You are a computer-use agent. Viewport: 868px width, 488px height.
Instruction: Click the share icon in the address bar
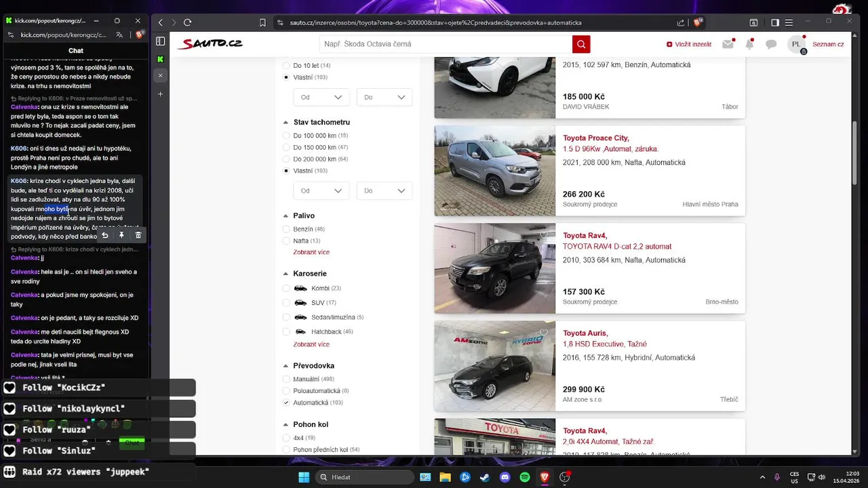point(681,22)
